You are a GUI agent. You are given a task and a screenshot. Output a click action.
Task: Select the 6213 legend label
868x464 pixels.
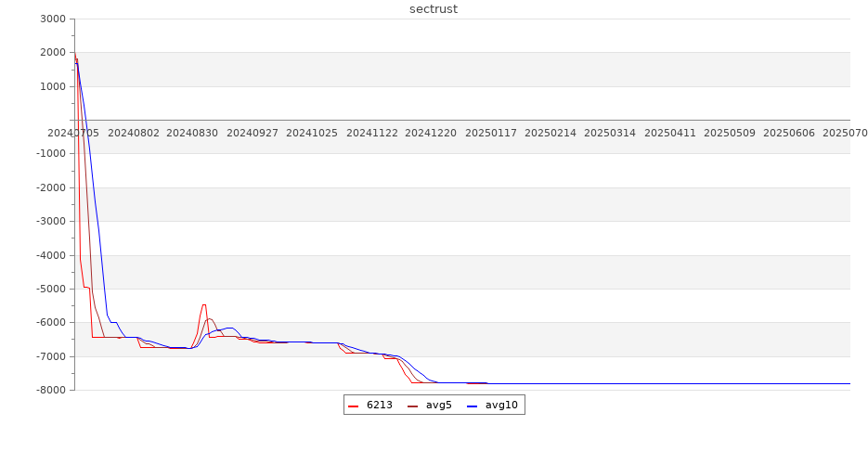(379, 406)
